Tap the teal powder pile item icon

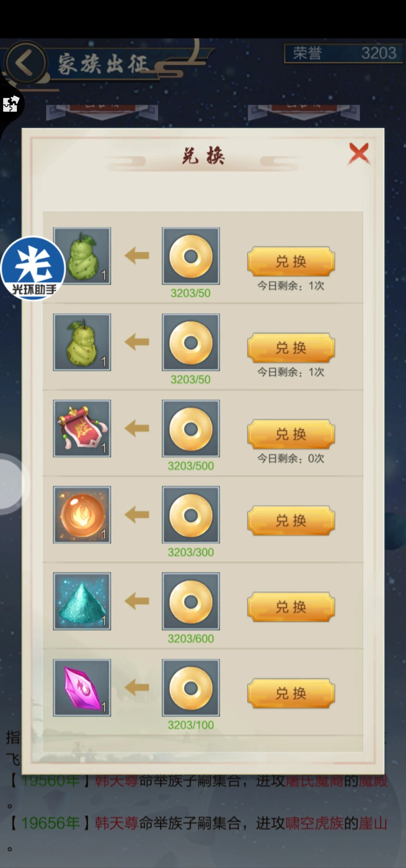[82, 601]
